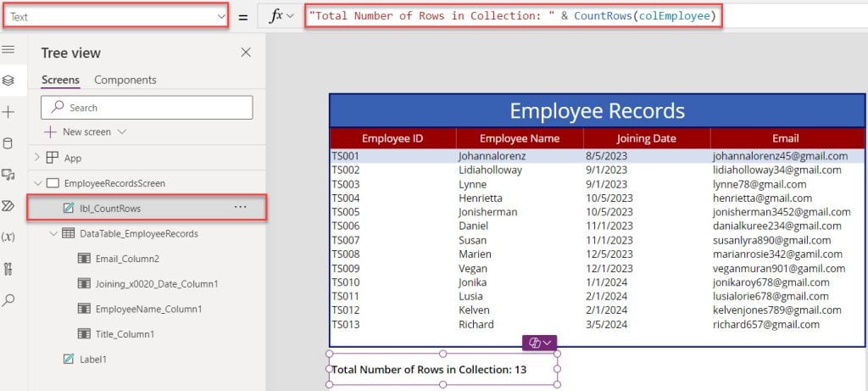The image size is (868, 391).
Task: Click the Daniel name cell
Action: pyautogui.click(x=473, y=226)
